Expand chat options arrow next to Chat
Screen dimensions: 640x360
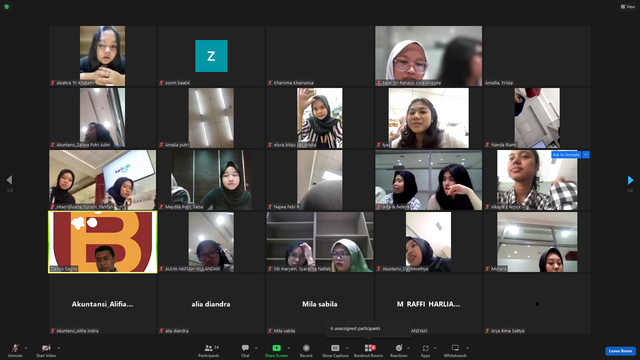pyautogui.click(x=256, y=348)
